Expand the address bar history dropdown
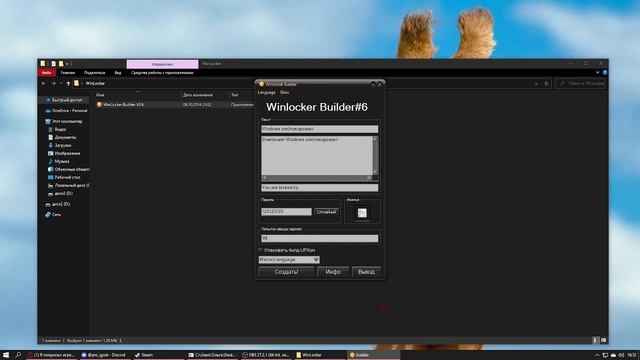 tap(536, 83)
